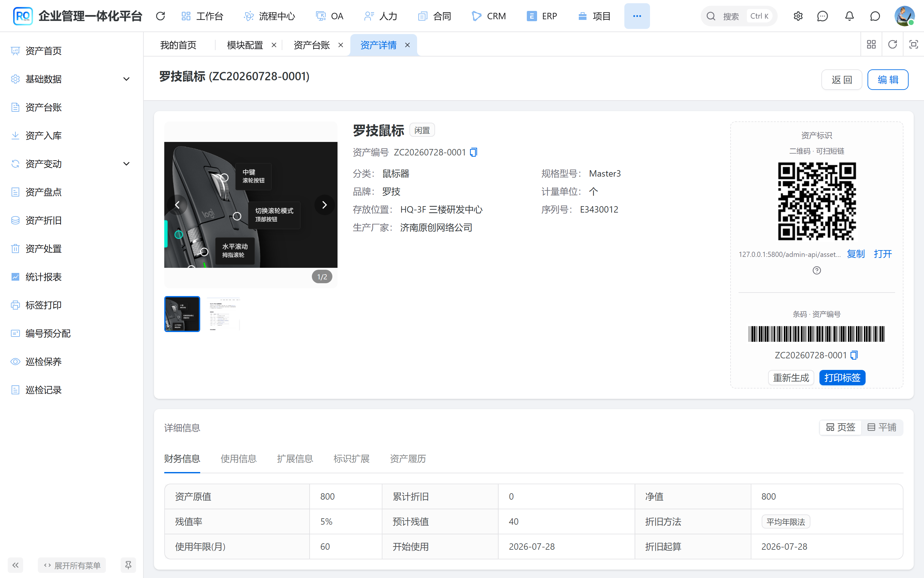Screen dimensions: 924x578
Task: Open 巡检保养 in the sidebar
Action: click(x=43, y=362)
